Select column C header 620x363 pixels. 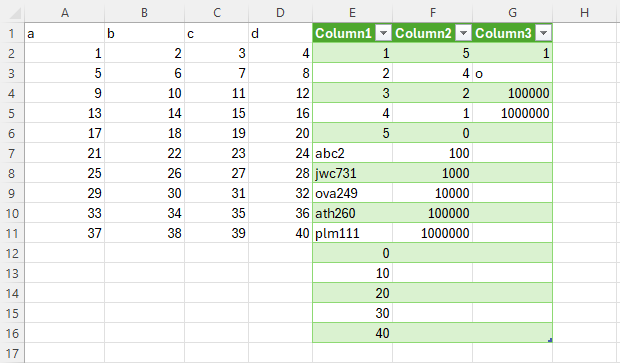point(217,13)
